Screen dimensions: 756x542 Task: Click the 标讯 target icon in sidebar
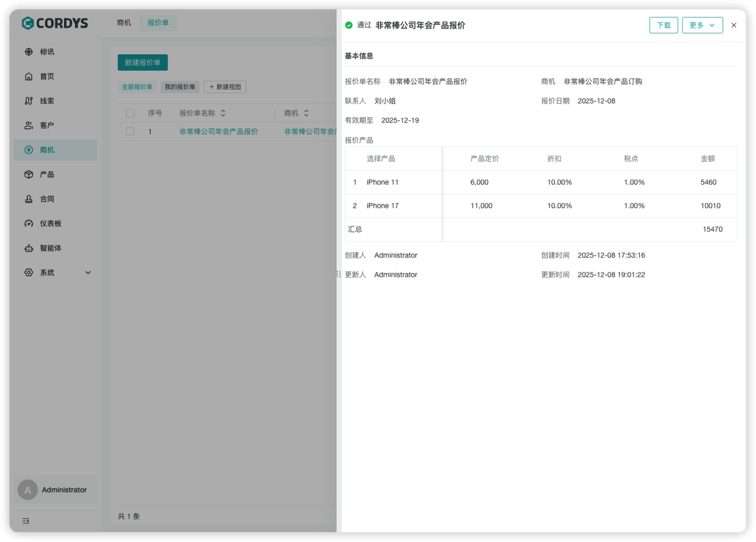(29, 52)
